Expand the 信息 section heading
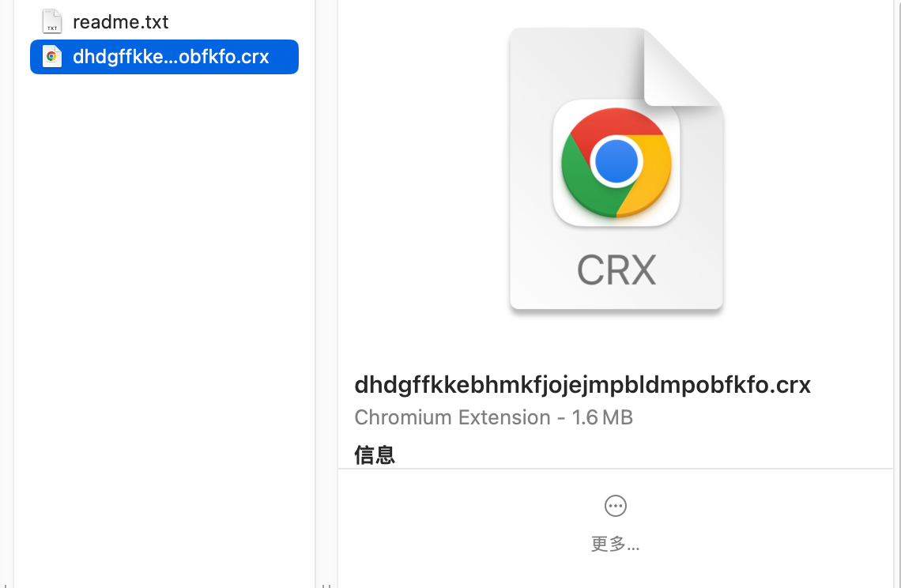This screenshot has width=901, height=588. [375, 454]
